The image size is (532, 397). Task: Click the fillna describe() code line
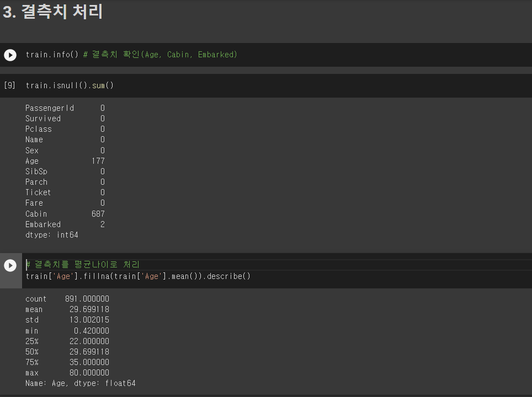click(x=138, y=276)
